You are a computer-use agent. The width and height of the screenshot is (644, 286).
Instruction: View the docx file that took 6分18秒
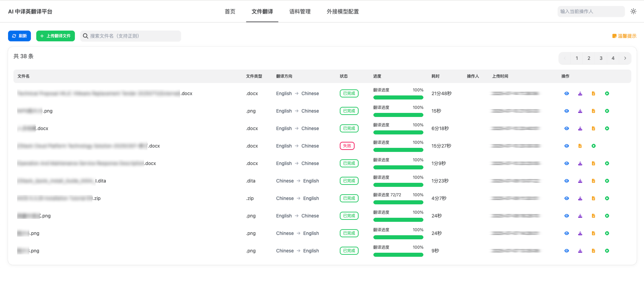click(x=566, y=128)
